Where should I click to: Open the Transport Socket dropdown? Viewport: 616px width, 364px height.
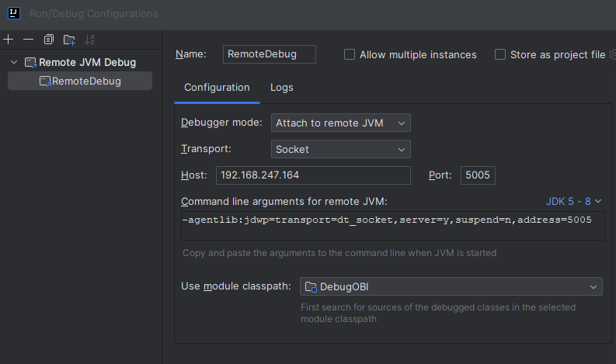tap(340, 149)
